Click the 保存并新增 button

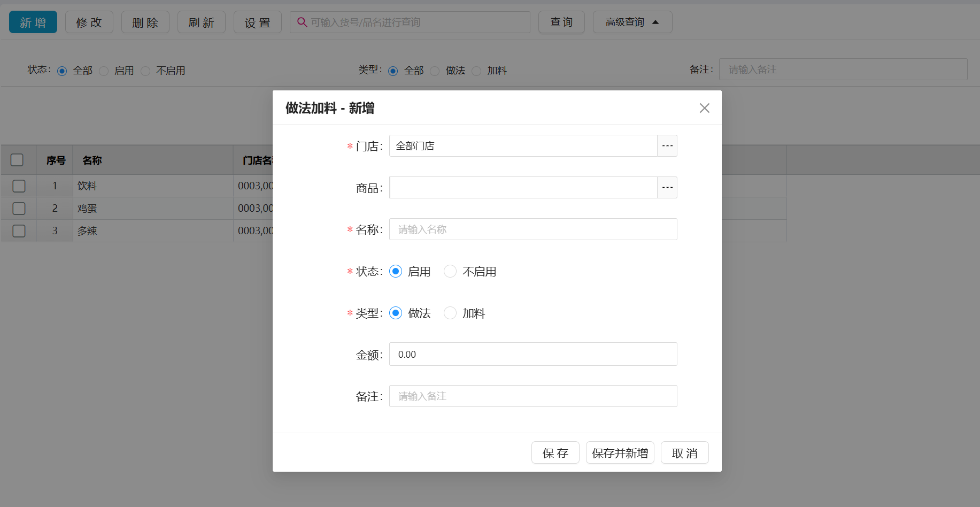[x=620, y=452]
